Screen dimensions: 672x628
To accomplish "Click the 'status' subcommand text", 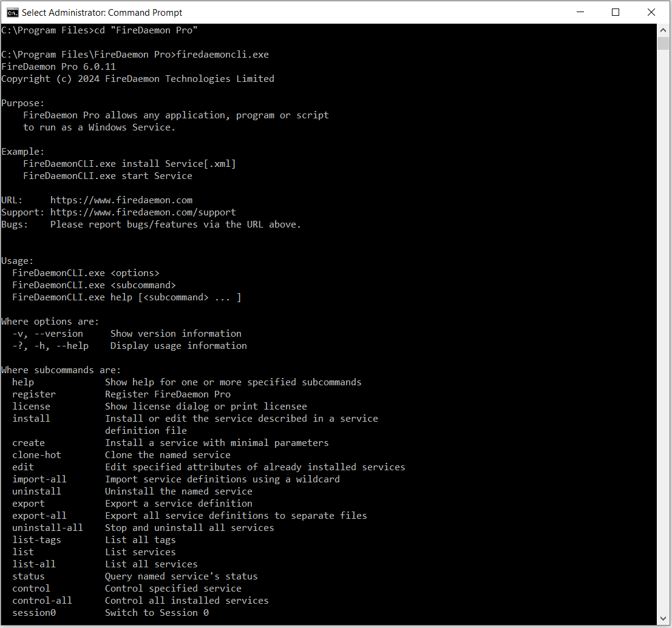I will (29, 576).
